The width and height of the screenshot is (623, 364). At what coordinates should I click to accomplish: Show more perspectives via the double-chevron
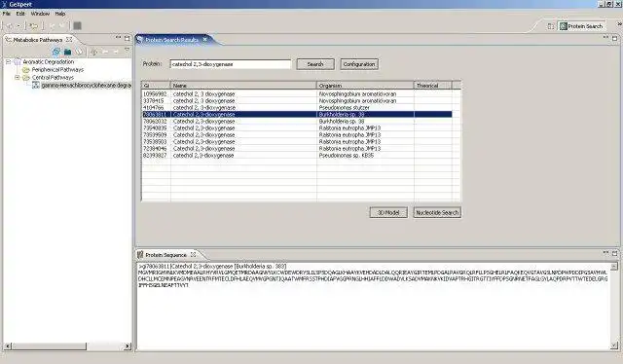tap(619, 24)
